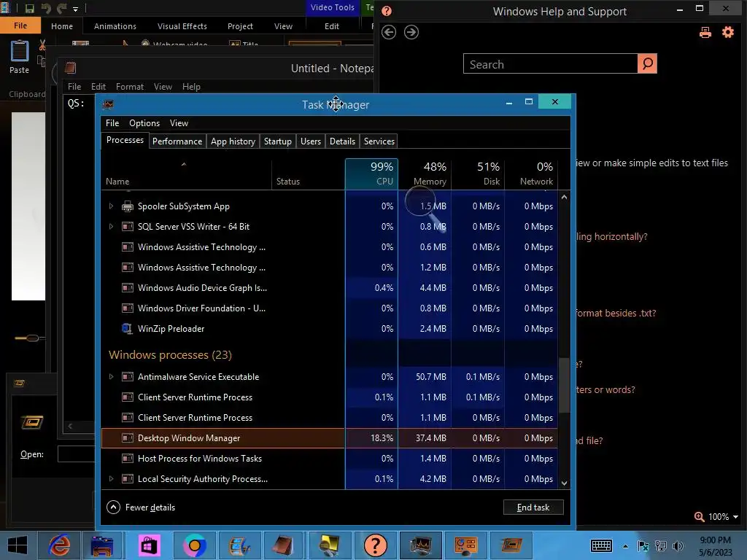Viewport: 747px width, 560px height.
Task: Open Help settings gear icon
Action: coord(728,32)
